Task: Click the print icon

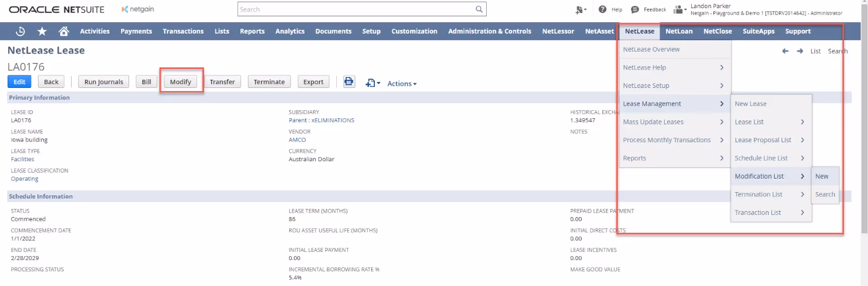Action: (x=349, y=82)
